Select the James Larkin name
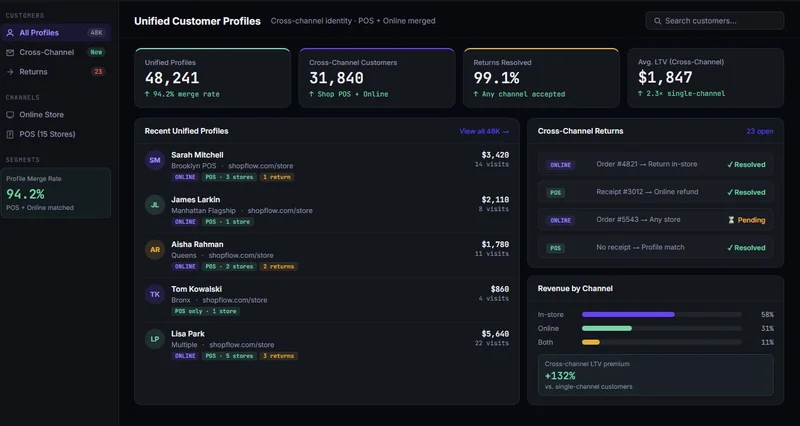 pos(195,199)
